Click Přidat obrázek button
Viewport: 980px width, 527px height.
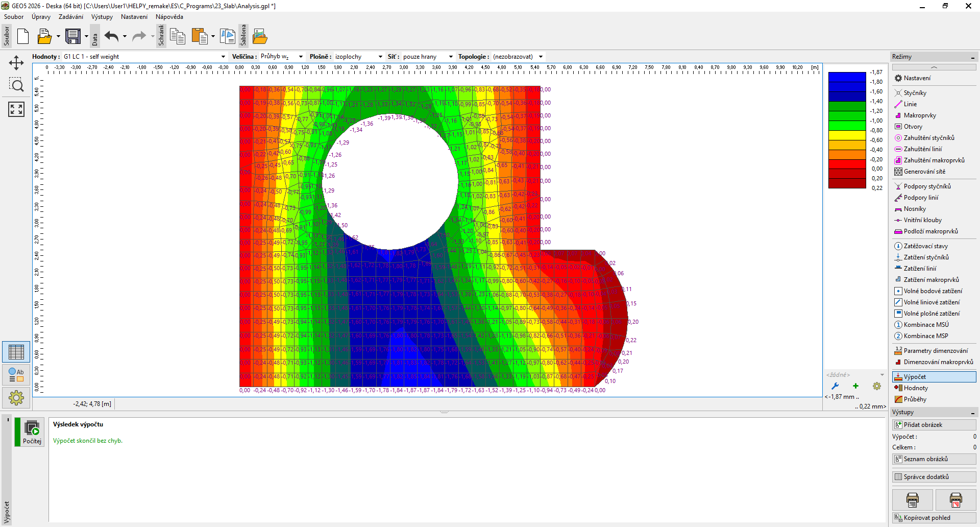(934, 425)
